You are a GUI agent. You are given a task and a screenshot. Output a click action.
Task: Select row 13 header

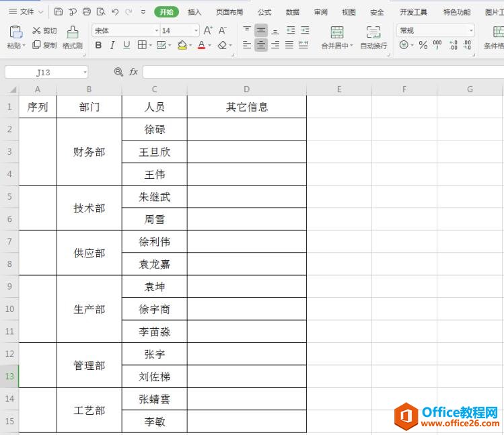point(9,376)
